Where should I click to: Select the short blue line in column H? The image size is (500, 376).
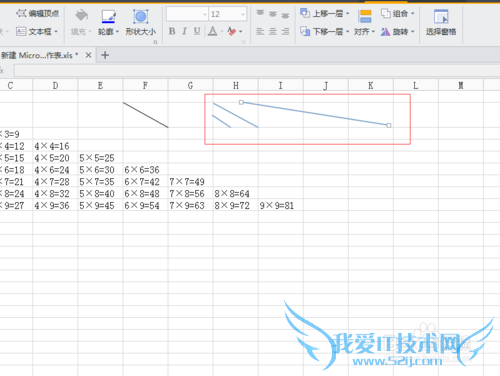222,121
